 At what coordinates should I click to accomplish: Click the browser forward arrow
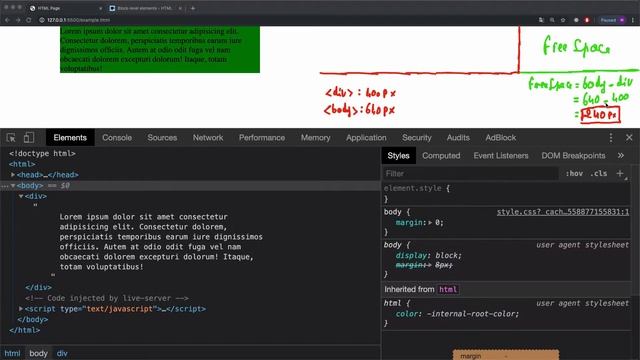[x=18, y=20]
